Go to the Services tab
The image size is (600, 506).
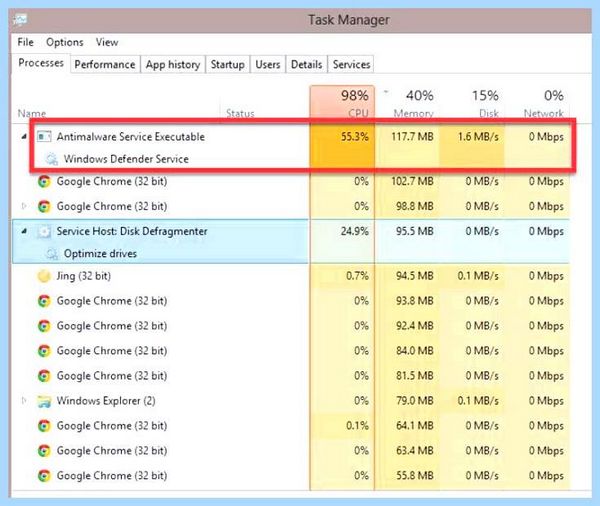point(351,64)
